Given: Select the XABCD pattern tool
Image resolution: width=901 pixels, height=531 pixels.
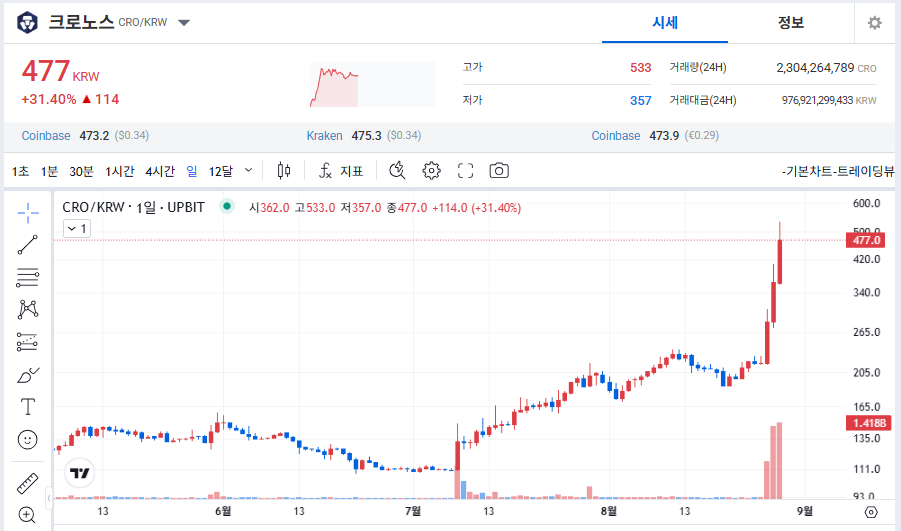Looking at the screenshot, I should coord(28,309).
